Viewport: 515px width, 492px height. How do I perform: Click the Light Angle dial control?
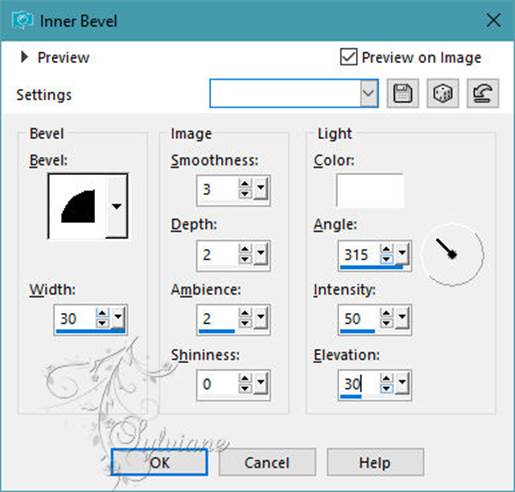pos(452,255)
